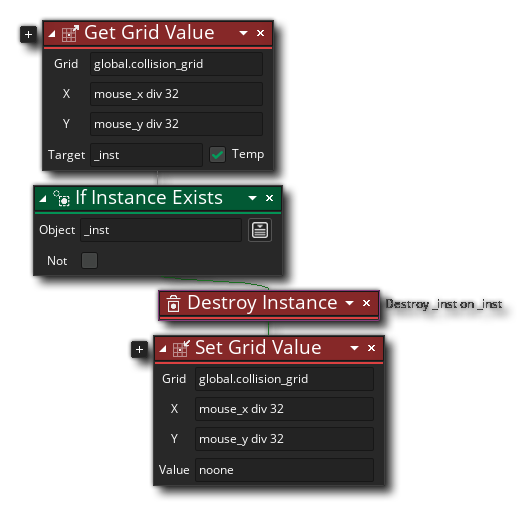Select the Set Grid Value title

(x=258, y=348)
